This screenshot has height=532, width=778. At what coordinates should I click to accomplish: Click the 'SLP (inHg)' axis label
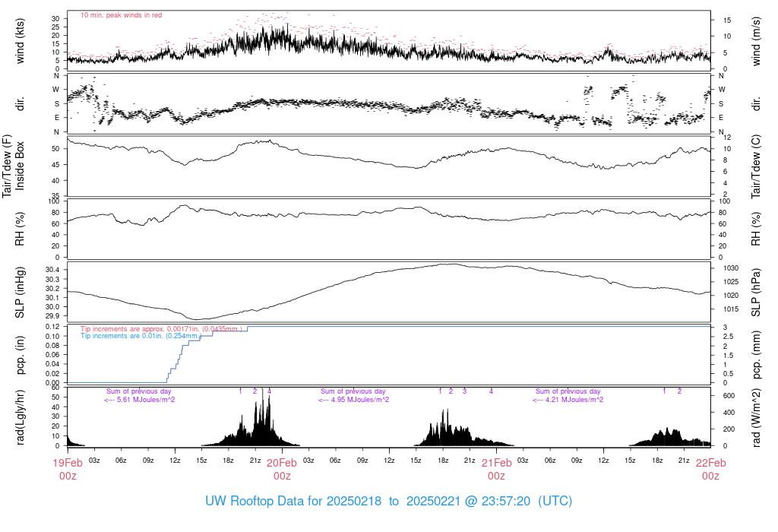click(20, 293)
